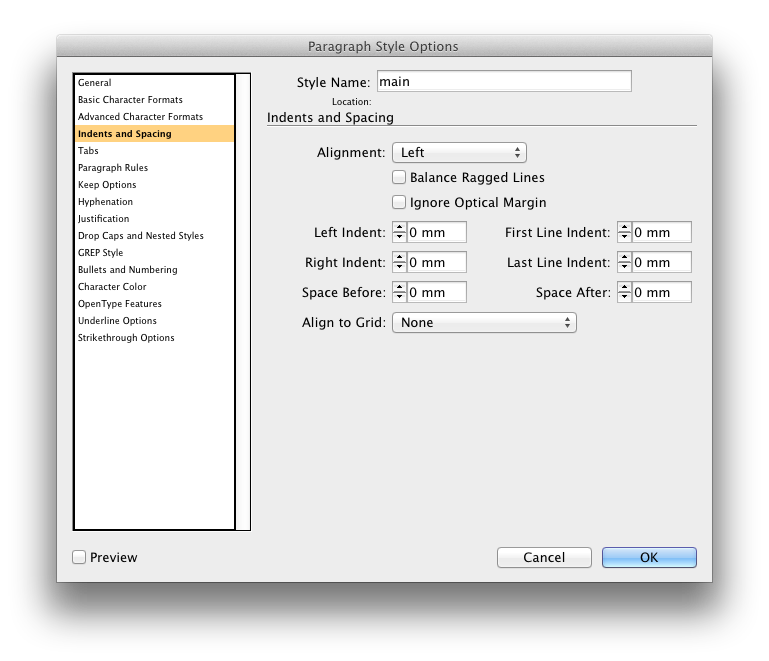Open the Alignment dropdown
This screenshot has width=769, height=661.
[459, 153]
